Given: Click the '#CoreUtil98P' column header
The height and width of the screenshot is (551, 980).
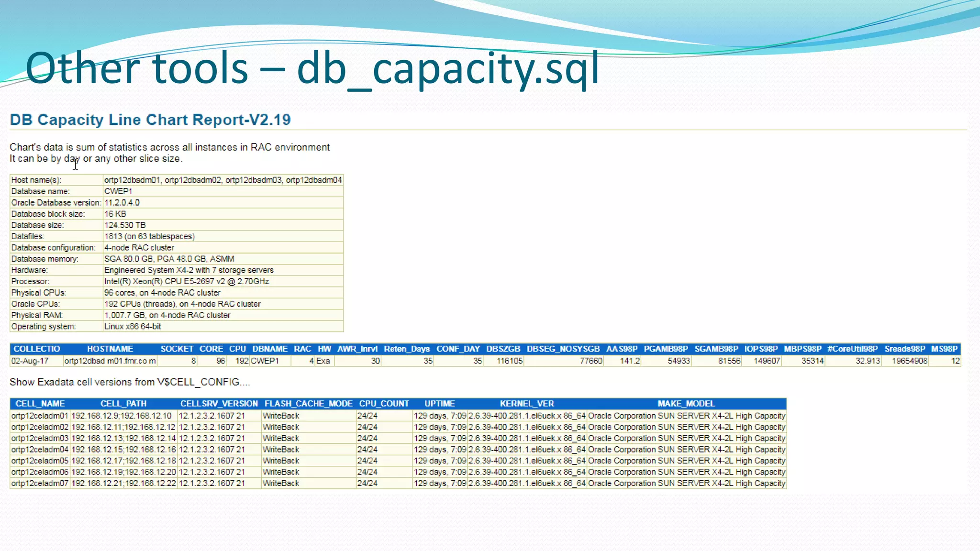Looking at the screenshot, I should pyautogui.click(x=853, y=349).
